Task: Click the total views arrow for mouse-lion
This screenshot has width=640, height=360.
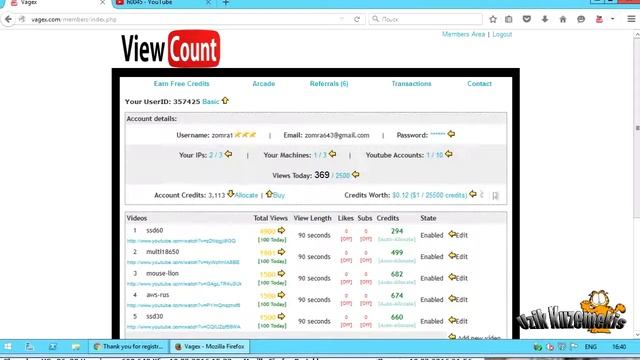Action: pyautogui.click(x=281, y=273)
